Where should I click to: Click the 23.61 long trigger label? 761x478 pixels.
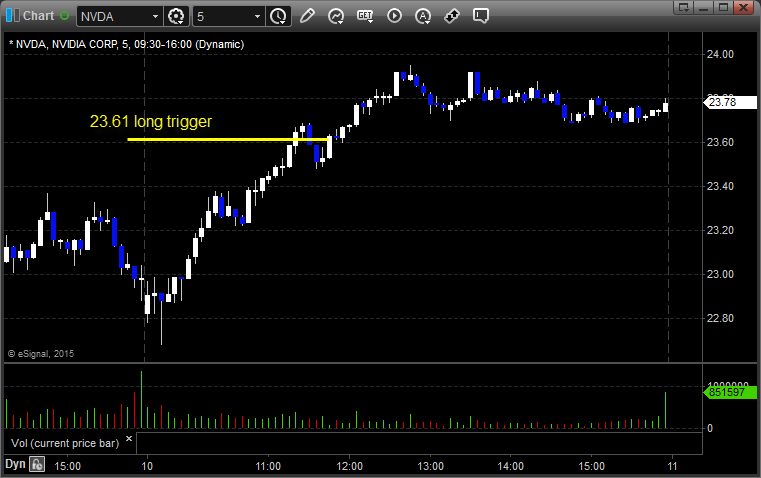151,121
